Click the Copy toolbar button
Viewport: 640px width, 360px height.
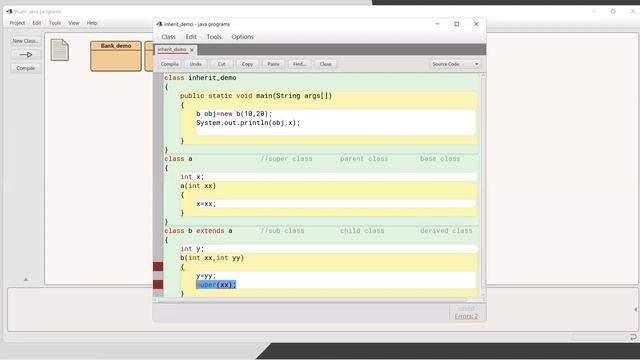tap(247, 64)
